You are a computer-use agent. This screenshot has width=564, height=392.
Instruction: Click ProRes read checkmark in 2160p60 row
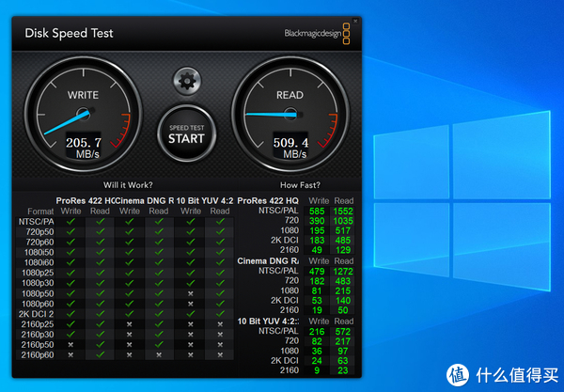100,354
